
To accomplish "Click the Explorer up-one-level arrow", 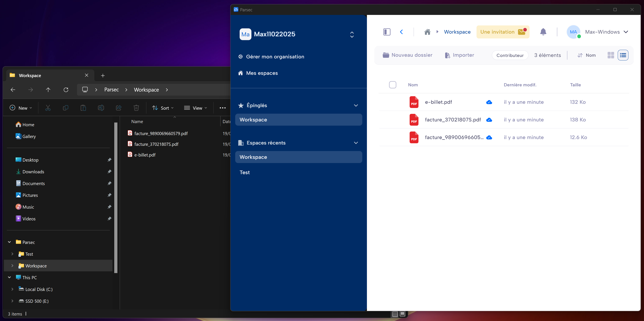I will 48,90.
